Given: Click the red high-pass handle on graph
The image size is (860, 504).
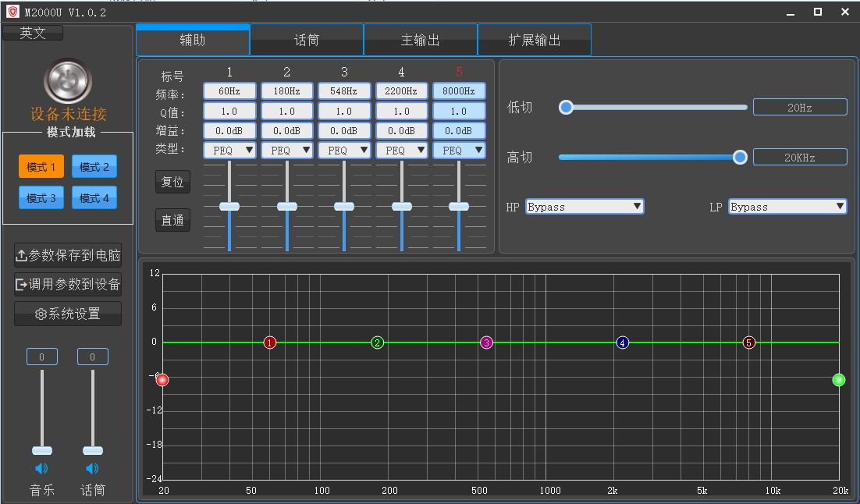Looking at the screenshot, I should 162,380.
